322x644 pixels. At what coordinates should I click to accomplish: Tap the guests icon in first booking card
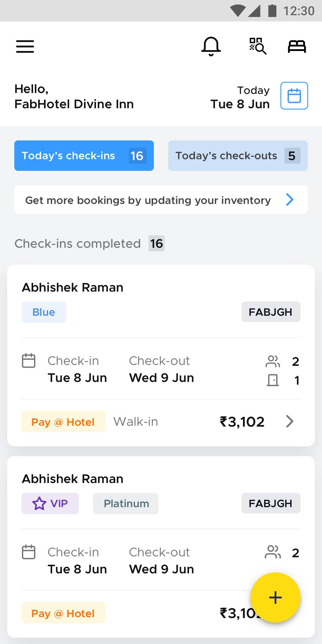click(x=273, y=361)
